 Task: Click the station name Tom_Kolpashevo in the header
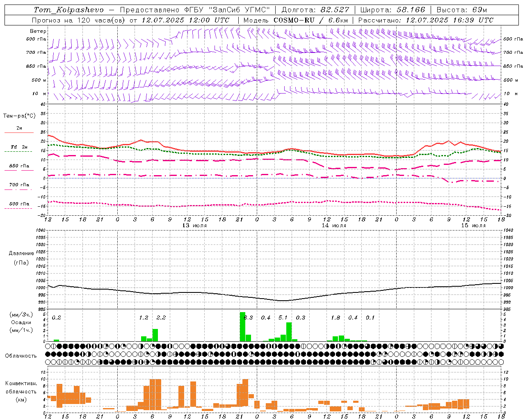click(69, 10)
